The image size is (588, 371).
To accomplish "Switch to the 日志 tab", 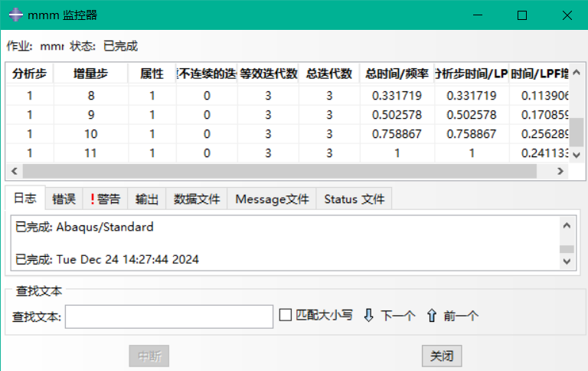I will coord(25,198).
